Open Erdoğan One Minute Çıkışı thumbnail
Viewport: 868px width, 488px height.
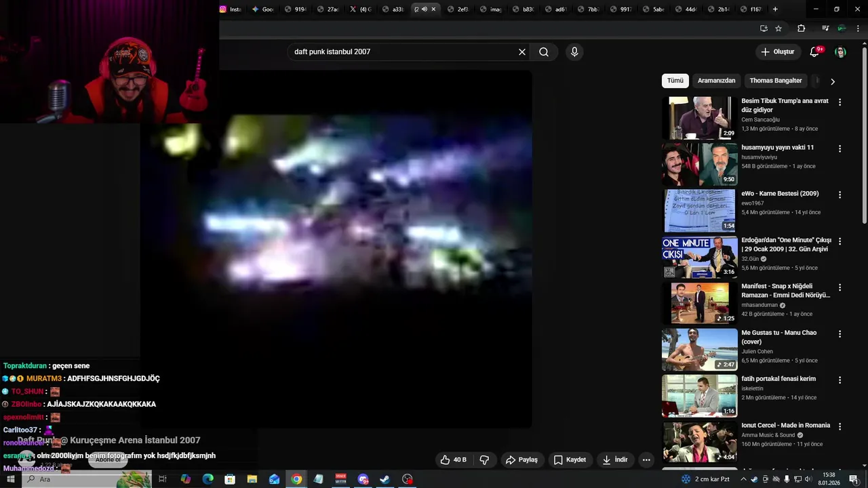coord(699,257)
